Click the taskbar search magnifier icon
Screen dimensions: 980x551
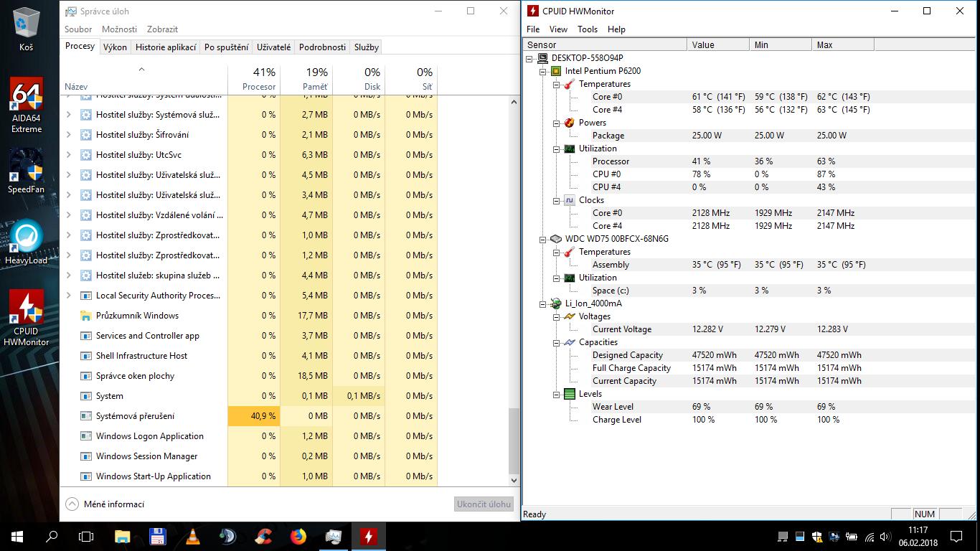[x=52, y=537]
